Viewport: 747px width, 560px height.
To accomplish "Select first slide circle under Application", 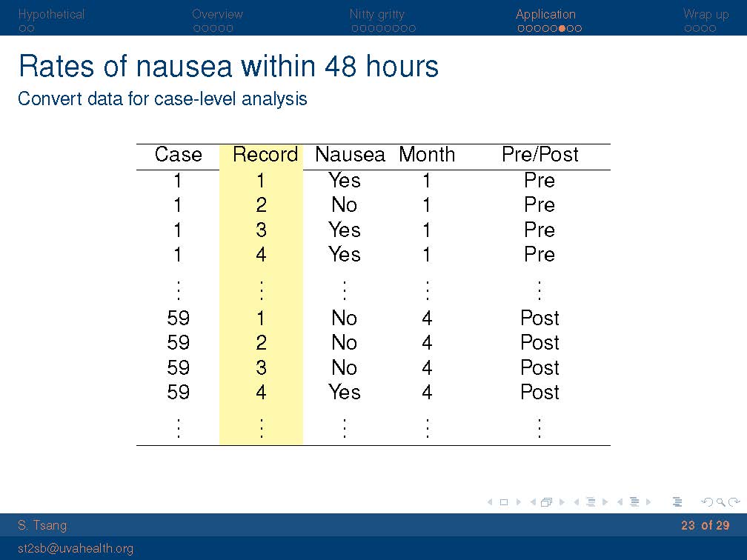I will pyautogui.click(x=520, y=29).
